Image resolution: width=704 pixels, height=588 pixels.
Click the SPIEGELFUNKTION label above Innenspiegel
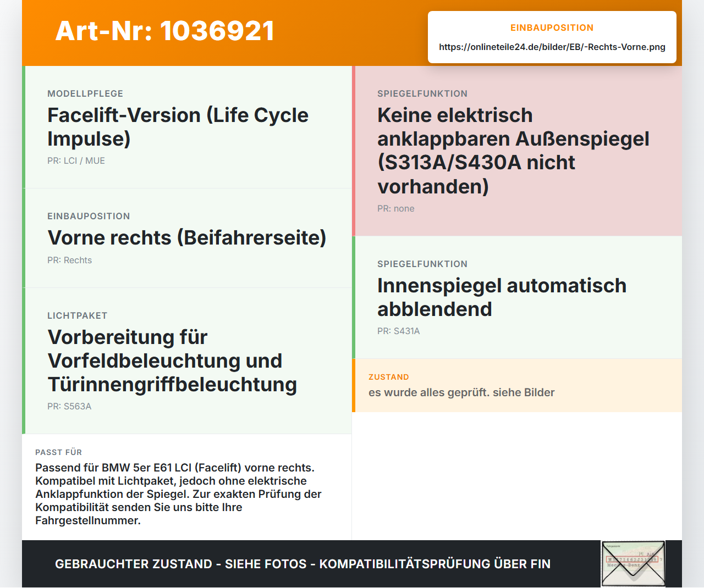coord(422,264)
